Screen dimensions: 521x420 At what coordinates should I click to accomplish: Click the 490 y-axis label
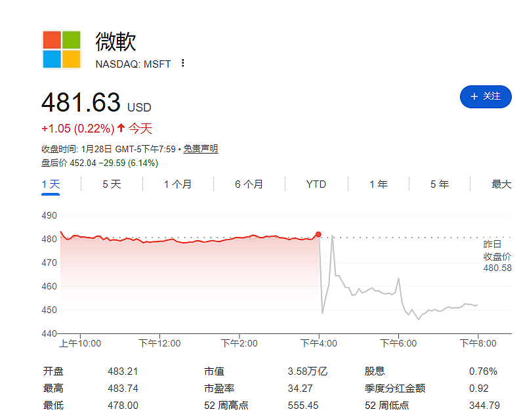(49, 215)
